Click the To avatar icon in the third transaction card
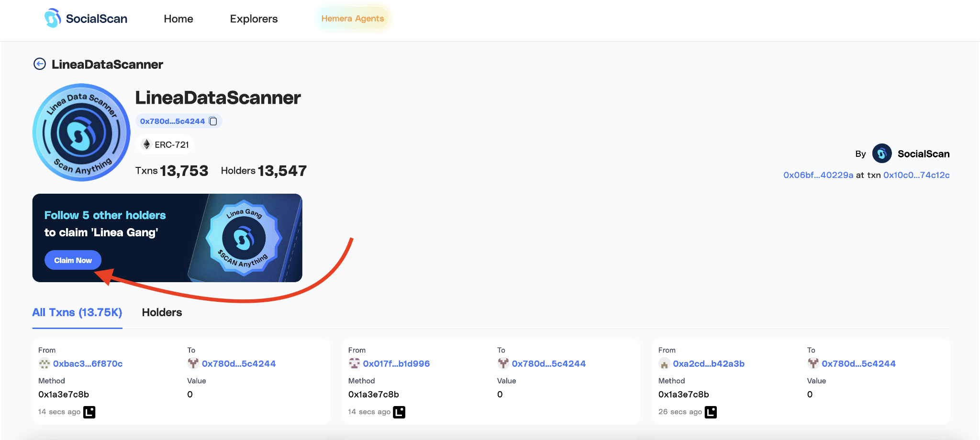Screen dimensions: 980x440 (x=813, y=363)
